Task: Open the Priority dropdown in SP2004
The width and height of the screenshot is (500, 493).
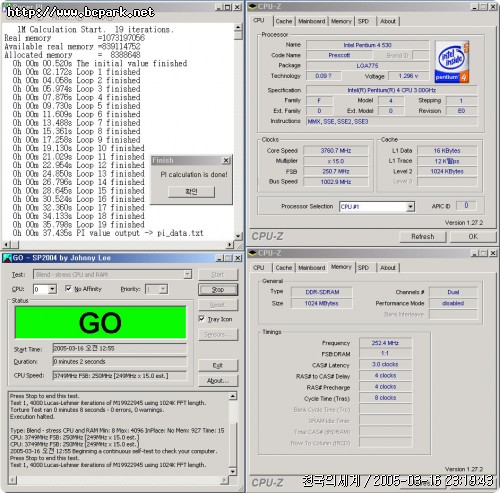Action: coord(163,289)
